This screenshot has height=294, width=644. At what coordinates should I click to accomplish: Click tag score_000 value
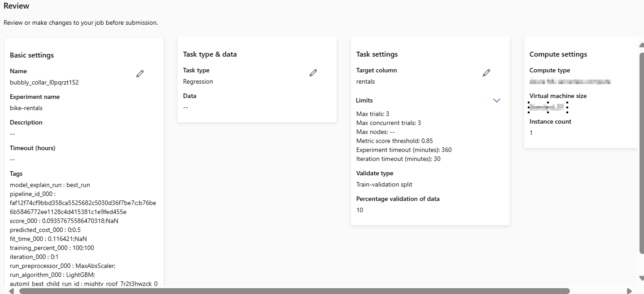point(64,221)
